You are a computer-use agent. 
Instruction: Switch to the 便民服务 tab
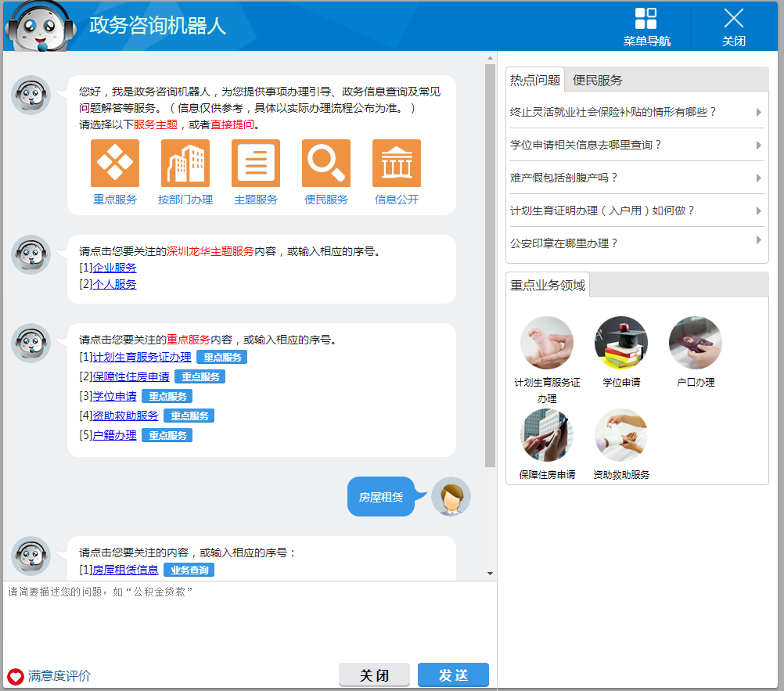click(597, 80)
